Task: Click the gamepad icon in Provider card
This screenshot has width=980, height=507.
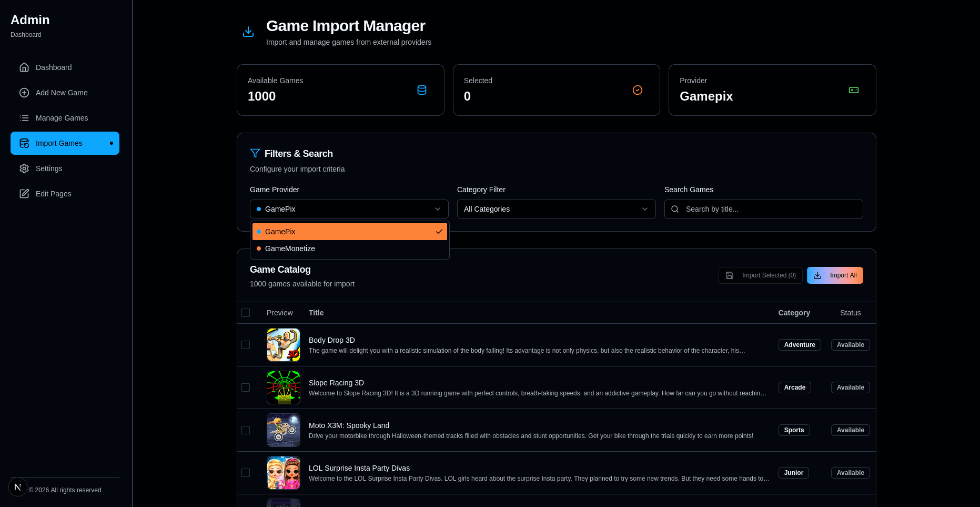Action: (854, 90)
